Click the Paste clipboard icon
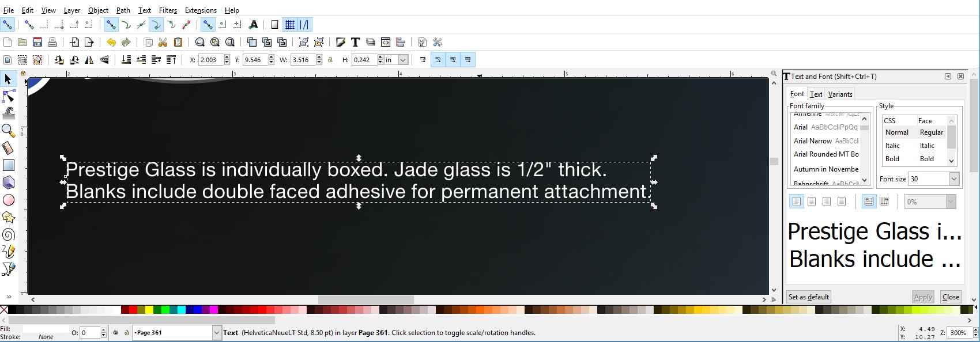The width and height of the screenshot is (980, 342). pos(178,42)
